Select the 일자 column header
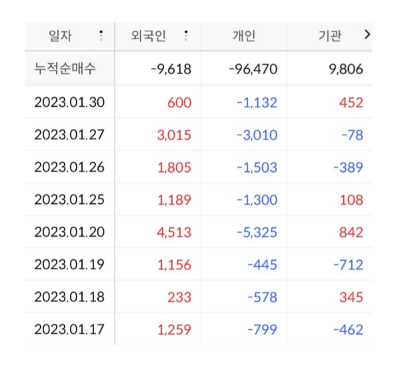The height and width of the screenshot is (368, 400). point(60,36)
